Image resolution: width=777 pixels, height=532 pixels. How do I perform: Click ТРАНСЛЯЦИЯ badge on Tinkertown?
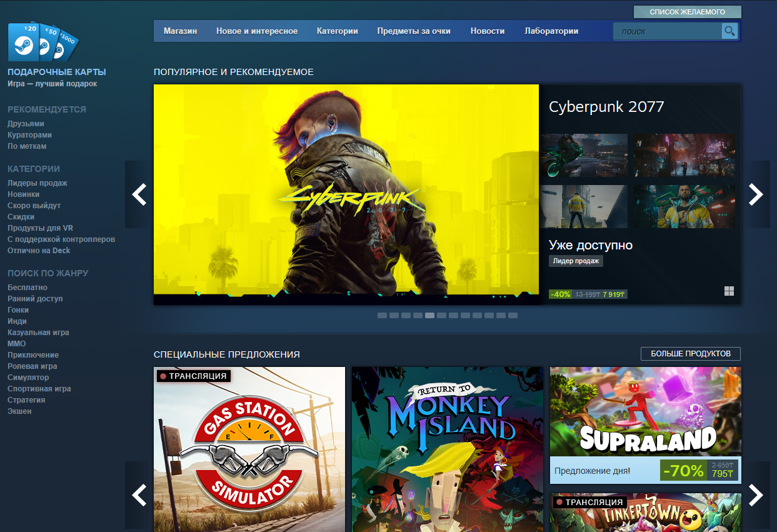[x=589, y=502]
